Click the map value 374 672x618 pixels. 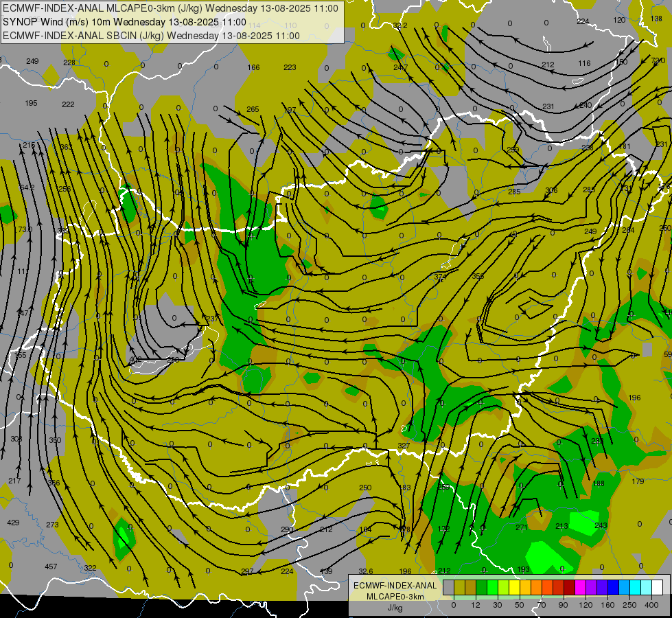tap(440, 277)
